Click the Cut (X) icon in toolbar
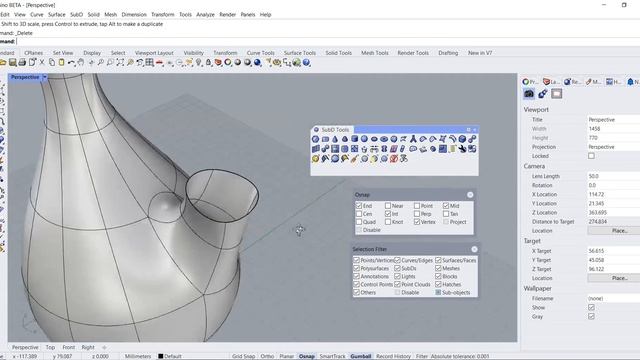Screen dimensions: 640x360 coord(42,62)
